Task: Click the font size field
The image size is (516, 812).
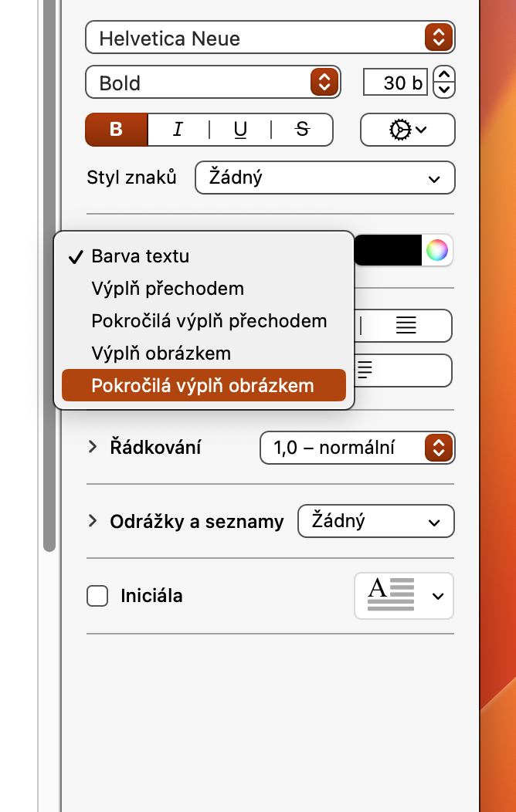Action: [x=395, y=83]
